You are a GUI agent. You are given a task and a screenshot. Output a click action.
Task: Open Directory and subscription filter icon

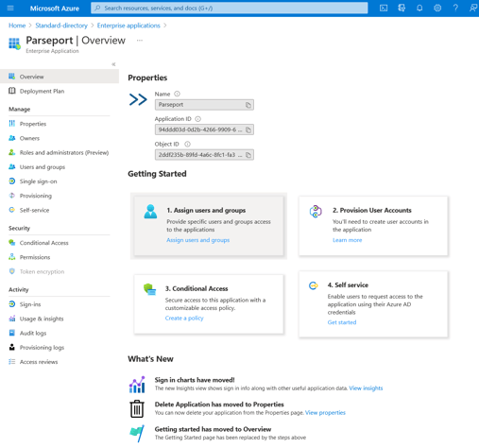[x=402, y=8]
